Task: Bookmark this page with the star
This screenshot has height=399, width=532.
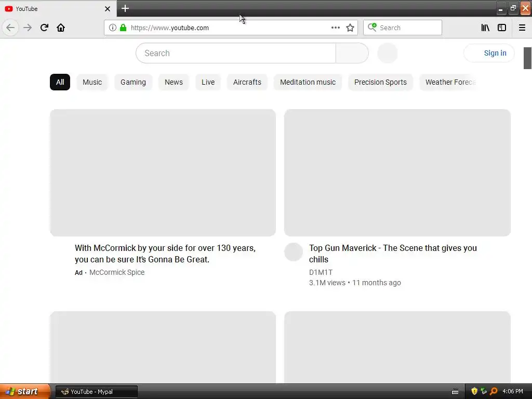Action: 350,28
